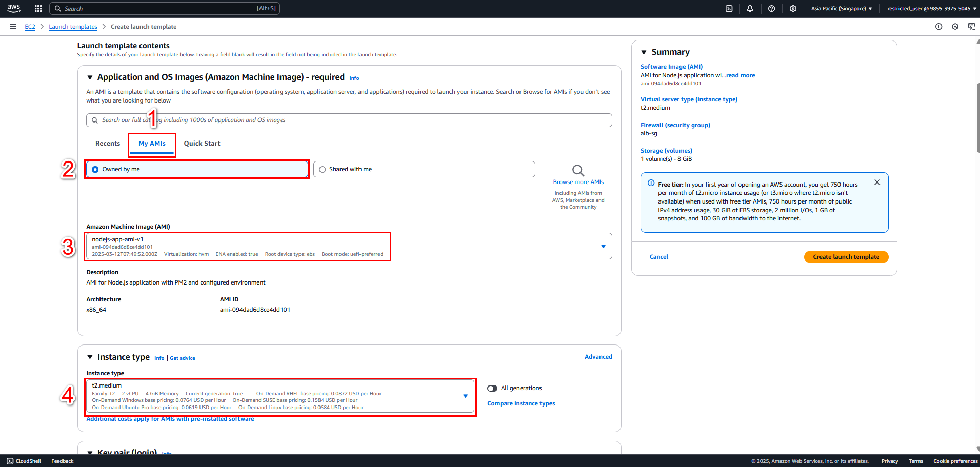
Task: Open the Instance type t2.medium dropdown
Action: point(280,396)
